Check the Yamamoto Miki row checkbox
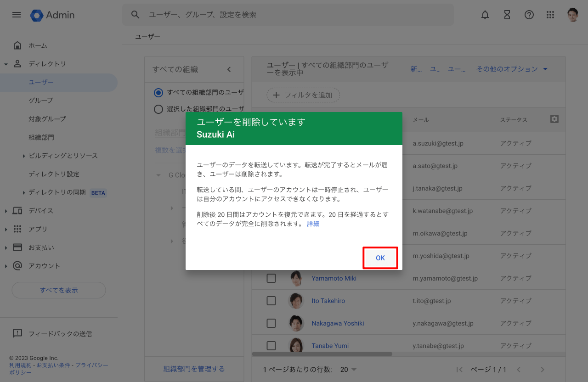The height and width of the screenshot is (382, 588). (271, 278)
